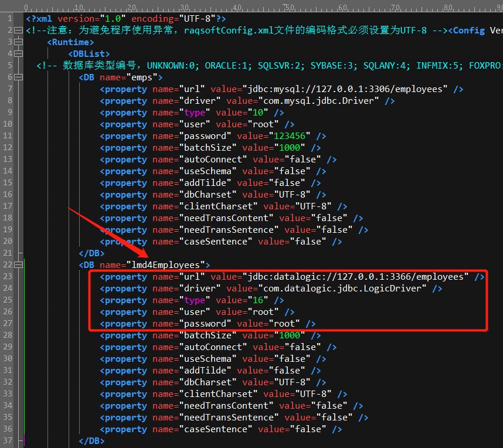
Task: Click needTransSentence name on line 19
Action: [229, 230]
